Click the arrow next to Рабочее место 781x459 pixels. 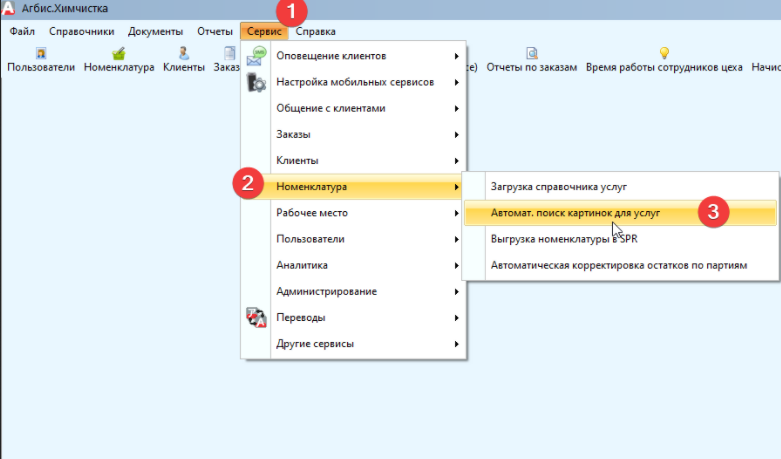click(456, 213)
